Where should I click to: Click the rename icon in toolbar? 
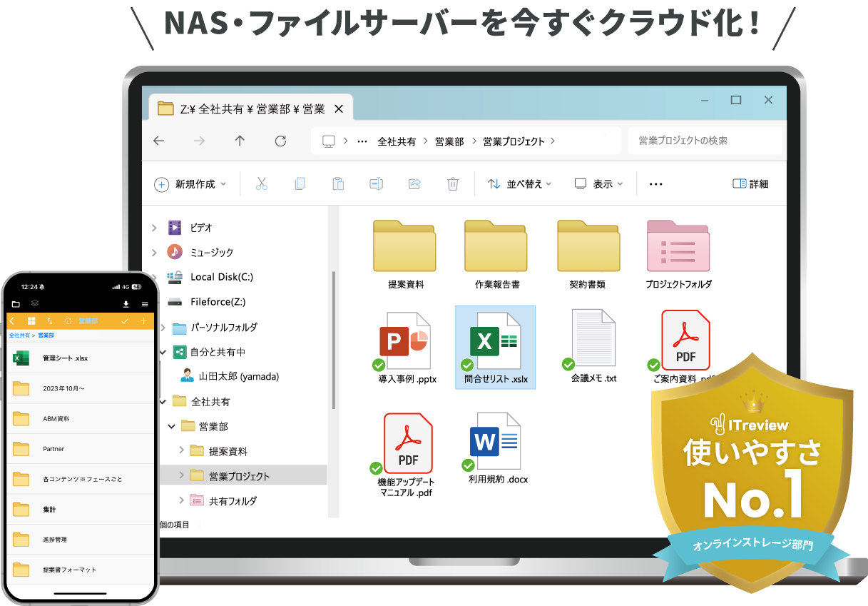pyautogui.click(x=376, y=184)
